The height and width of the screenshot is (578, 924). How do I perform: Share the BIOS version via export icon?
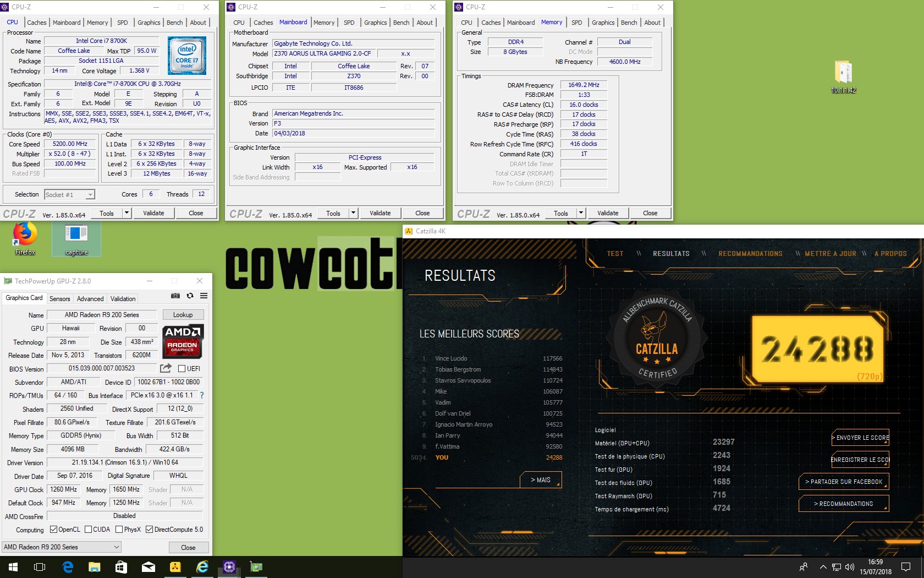166,368
